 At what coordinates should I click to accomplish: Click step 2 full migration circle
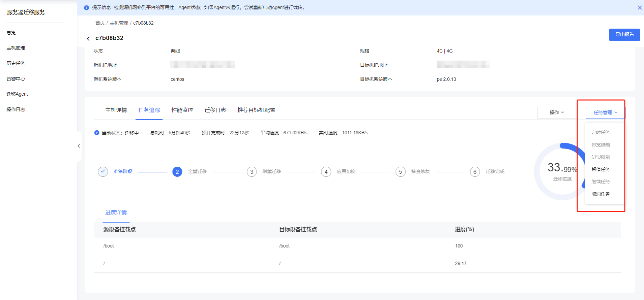[177, 172]
